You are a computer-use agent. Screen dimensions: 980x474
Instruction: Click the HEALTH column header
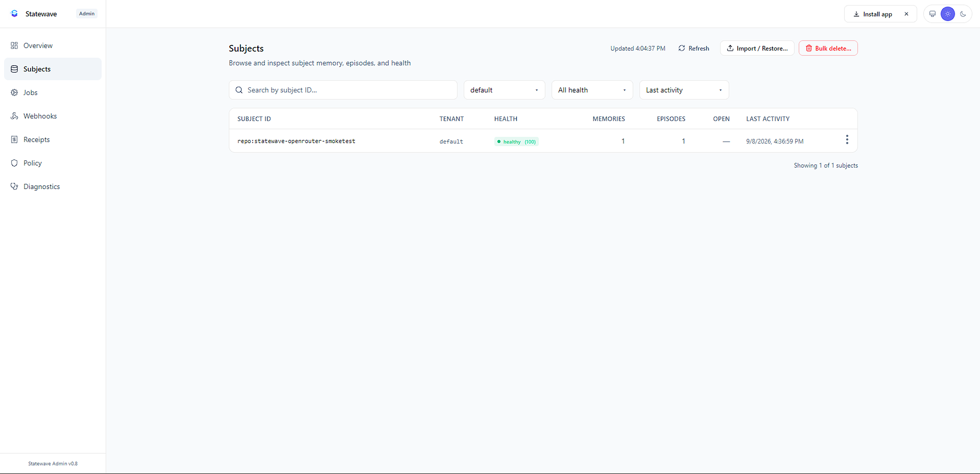point(506,119)
